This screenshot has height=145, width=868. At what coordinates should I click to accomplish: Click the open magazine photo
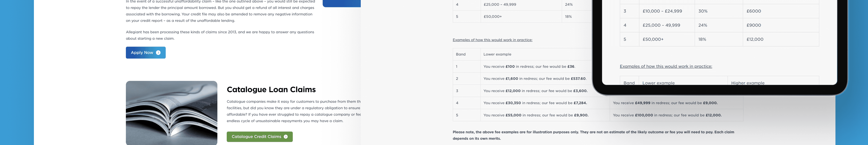[172, 113]
